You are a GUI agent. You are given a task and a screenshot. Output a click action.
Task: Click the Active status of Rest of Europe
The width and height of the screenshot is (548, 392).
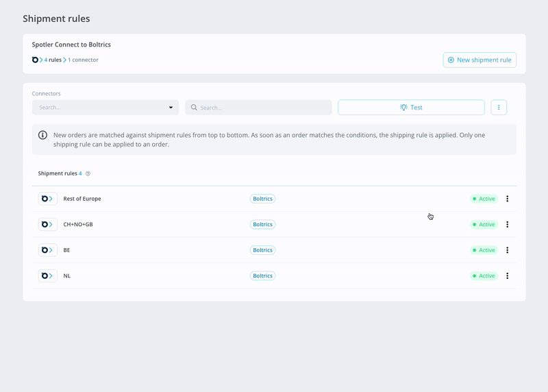[484, 199]
